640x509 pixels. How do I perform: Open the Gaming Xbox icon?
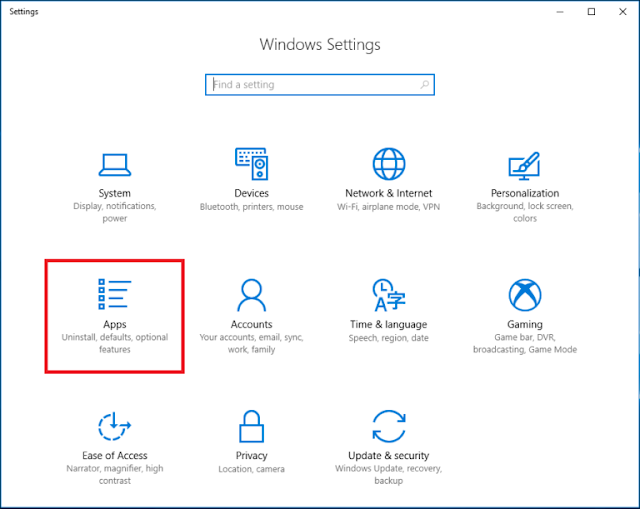tap(525, 295)
